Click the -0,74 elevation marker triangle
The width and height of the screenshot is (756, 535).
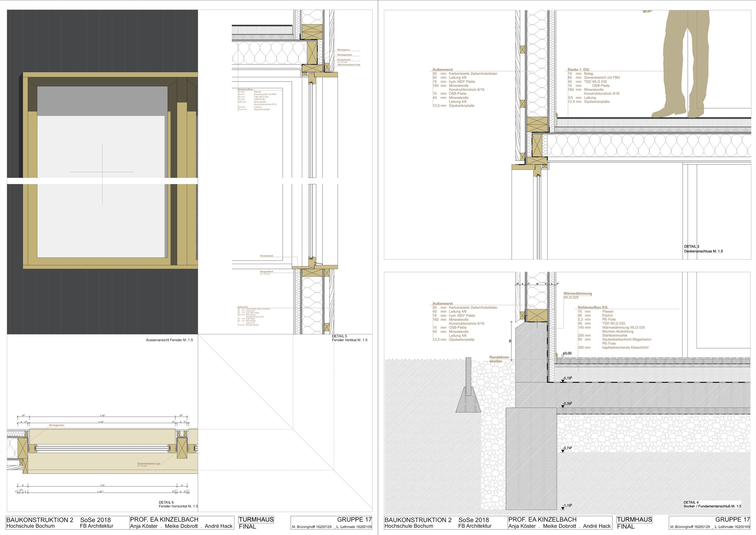coord(563,451)
